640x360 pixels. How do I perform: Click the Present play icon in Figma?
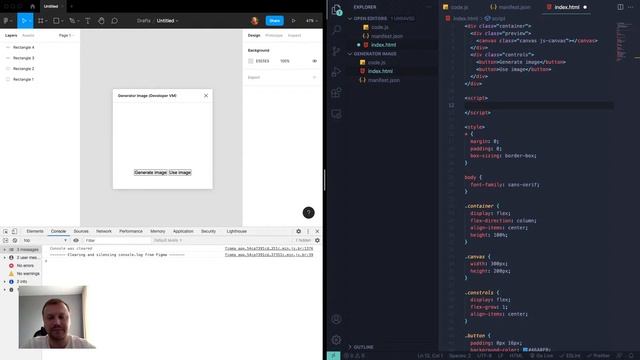pos(293,20)
